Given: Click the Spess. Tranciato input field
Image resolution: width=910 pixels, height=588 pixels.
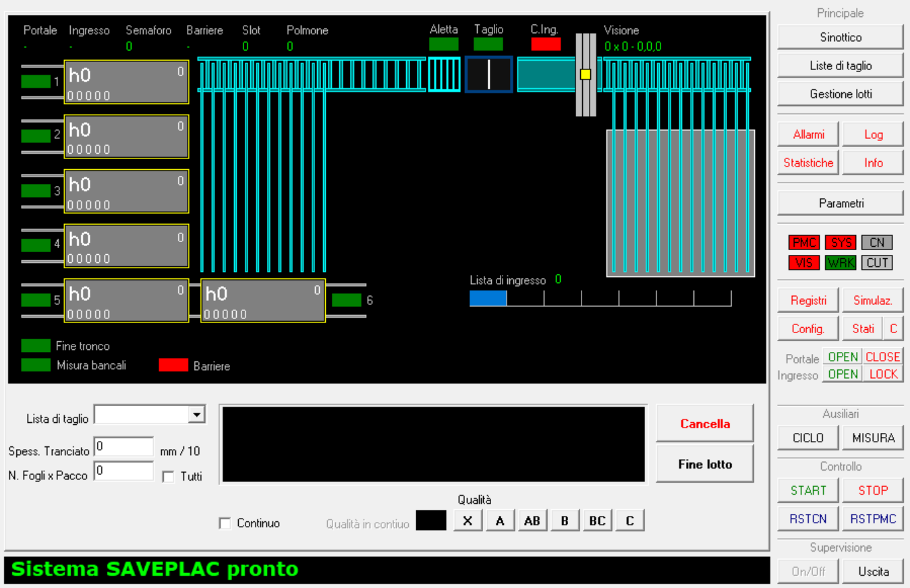Looking at the screenshot, I should (123, 447).
